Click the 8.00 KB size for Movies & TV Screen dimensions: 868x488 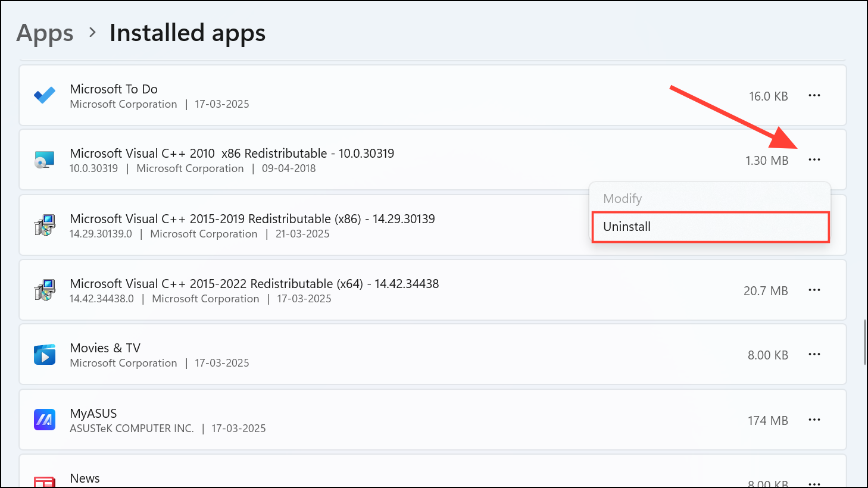[x=768, y=355]
